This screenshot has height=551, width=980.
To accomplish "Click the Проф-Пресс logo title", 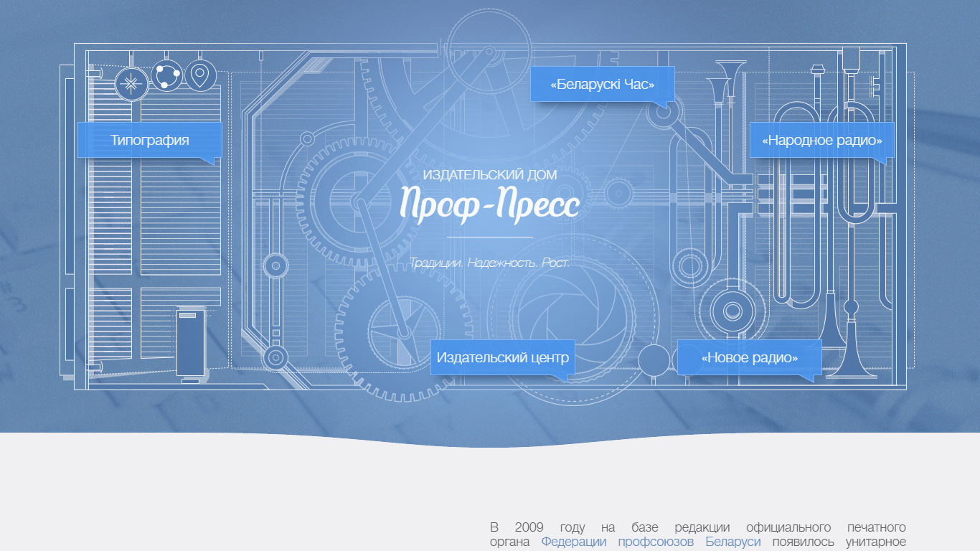I will [489, 204].
